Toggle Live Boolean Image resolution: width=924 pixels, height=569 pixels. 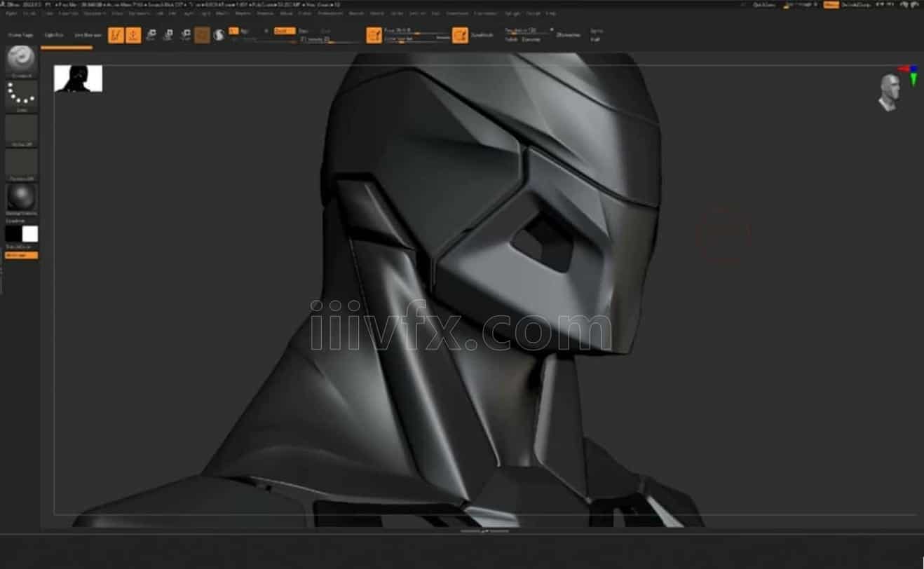pyautogui.click(x=88, y=35)
